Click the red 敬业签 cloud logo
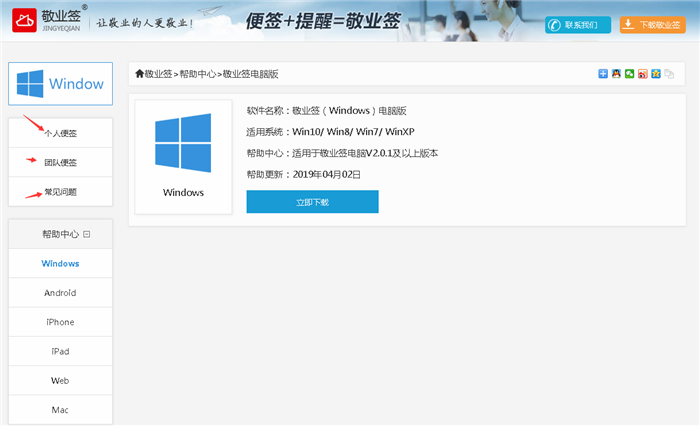Viewport: 700px width, 426px height. tap(24, 21)
